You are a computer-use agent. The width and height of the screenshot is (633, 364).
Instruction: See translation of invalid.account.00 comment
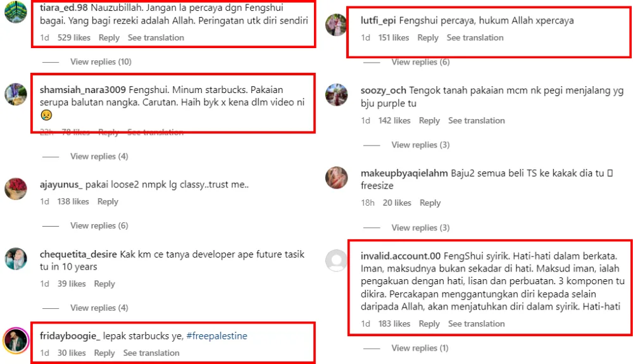tap(477, 323)
